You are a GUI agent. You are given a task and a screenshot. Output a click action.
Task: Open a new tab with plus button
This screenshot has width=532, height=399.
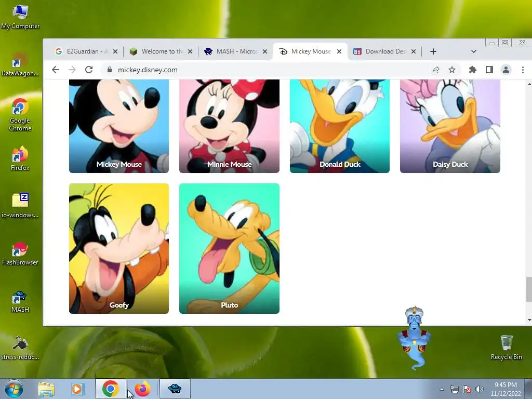pos(433,51)
